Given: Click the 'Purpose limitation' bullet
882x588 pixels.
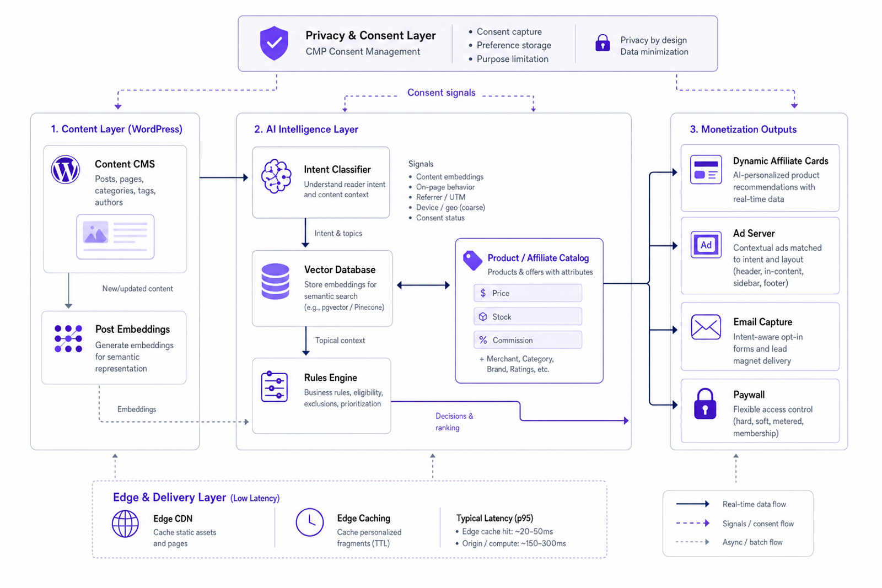Looking at the screenshot, I should (x=512, y=59).
